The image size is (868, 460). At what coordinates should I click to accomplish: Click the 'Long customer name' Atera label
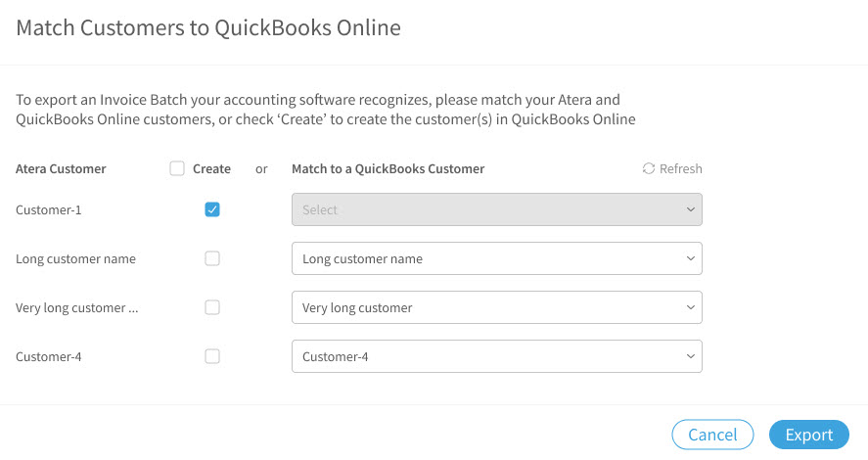pyautogui.click(x=75, y=259)
